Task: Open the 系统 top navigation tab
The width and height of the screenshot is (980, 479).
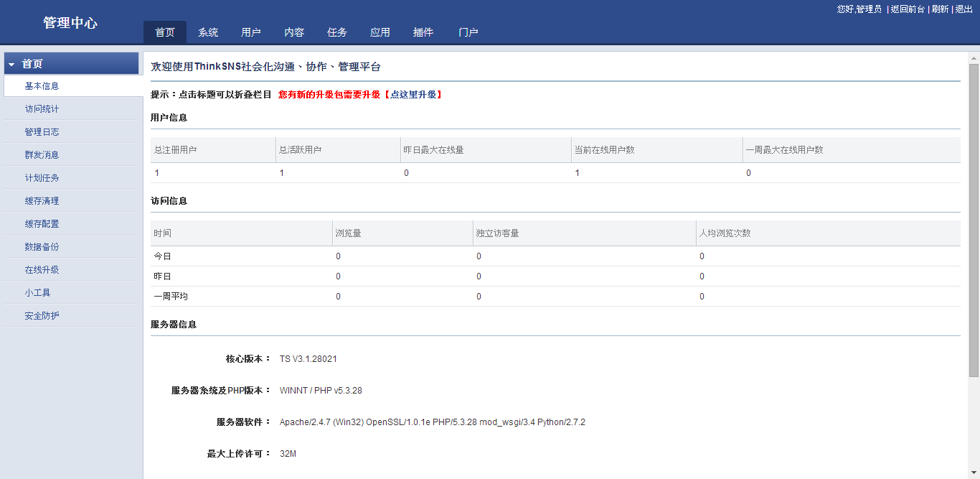Action: tap(208, 32)
